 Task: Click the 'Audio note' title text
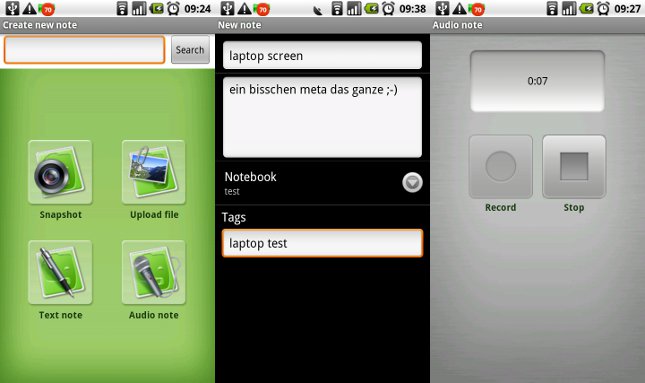[x=457, y=25]
